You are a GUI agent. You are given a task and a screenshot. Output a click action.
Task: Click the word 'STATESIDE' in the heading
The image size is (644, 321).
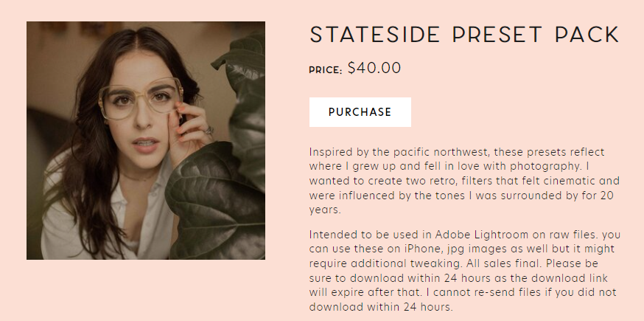[x=376, y=35]
